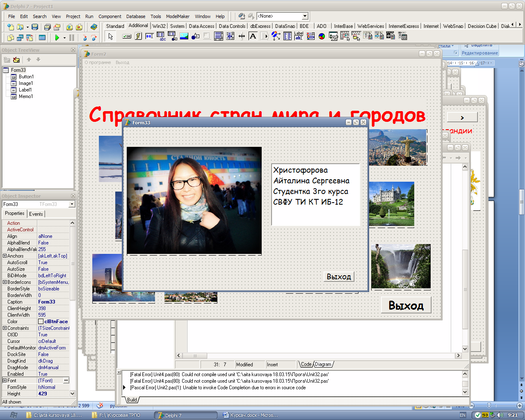Open the Component menu
This screenshot has width=525, height=420.
point(110,16)
